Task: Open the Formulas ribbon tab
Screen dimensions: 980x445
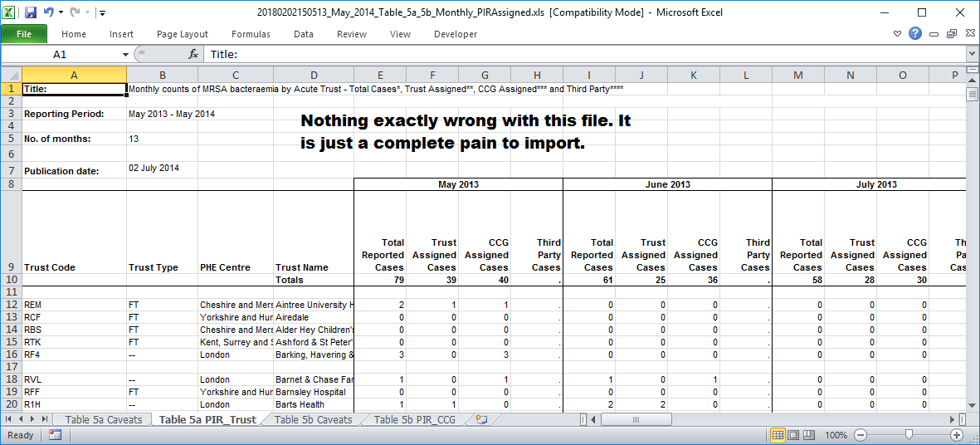Action: [x=251, y=34]
